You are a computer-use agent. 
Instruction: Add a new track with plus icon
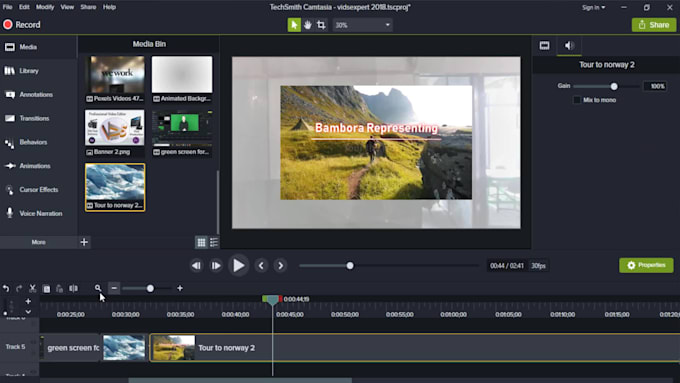28,301
